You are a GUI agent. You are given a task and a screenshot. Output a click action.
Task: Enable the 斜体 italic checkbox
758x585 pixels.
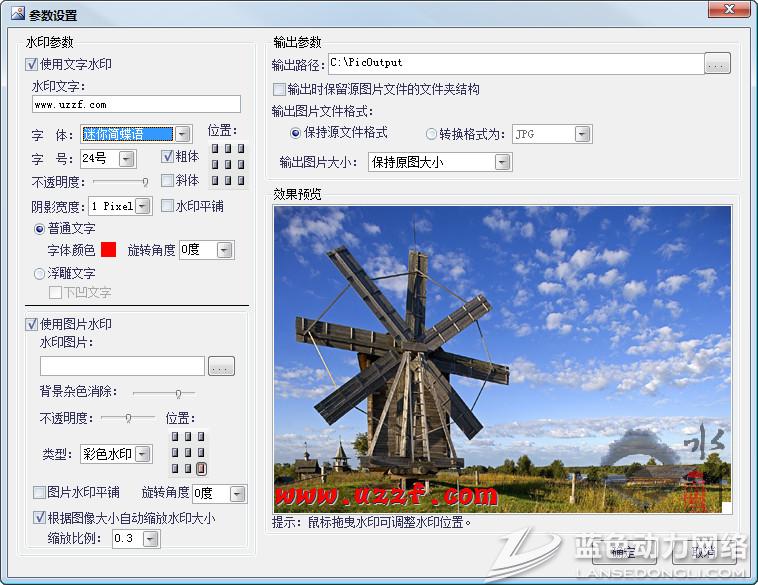pyautogui.click(x=168, y=181)
